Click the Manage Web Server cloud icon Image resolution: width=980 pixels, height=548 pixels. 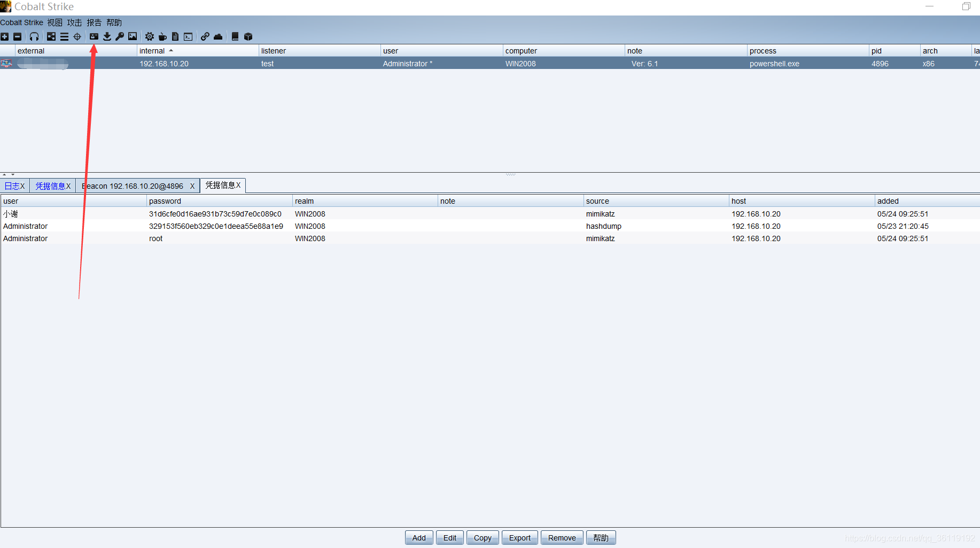point(218,36)
